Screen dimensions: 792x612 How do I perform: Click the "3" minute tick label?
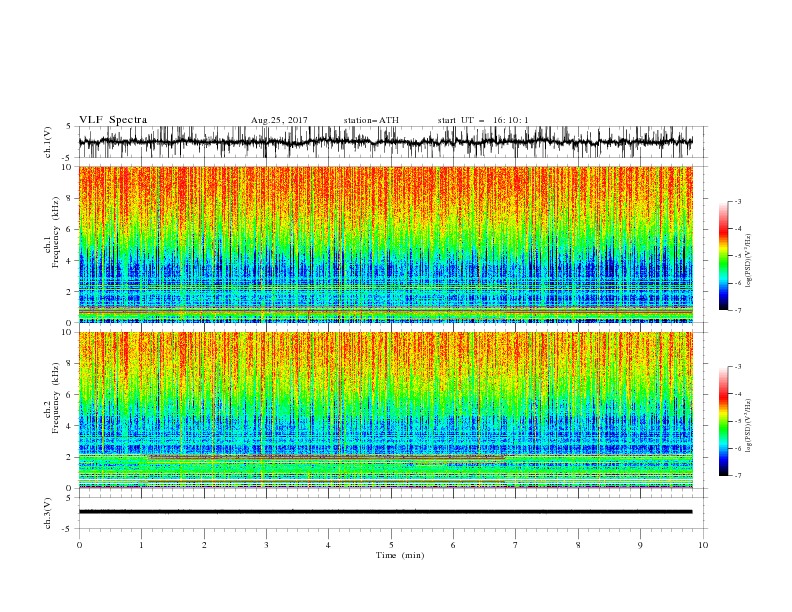266,545
